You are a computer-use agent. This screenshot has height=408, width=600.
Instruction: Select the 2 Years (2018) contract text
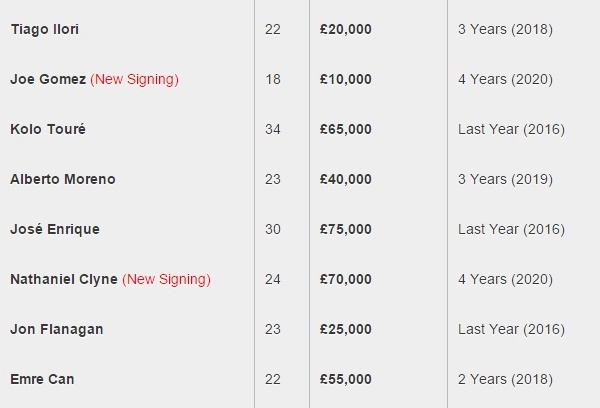coord(505,379)
